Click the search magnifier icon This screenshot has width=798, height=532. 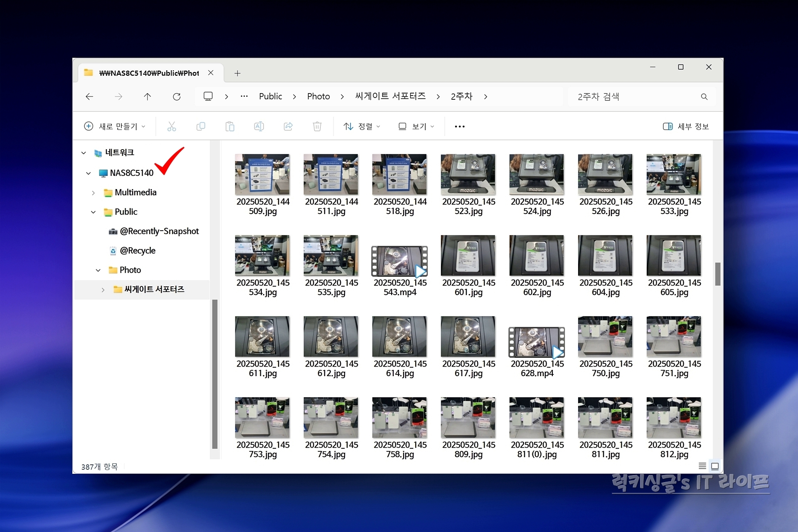point(704,96)
